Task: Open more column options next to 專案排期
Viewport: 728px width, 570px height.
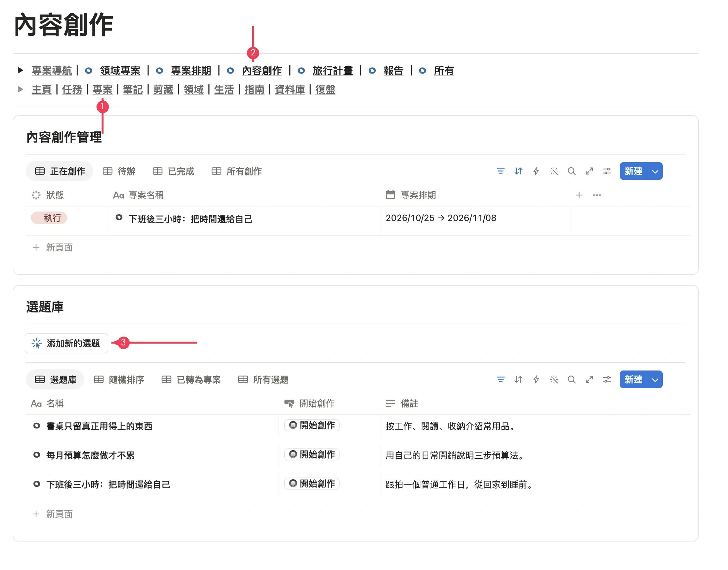Action: pos(597,195)
